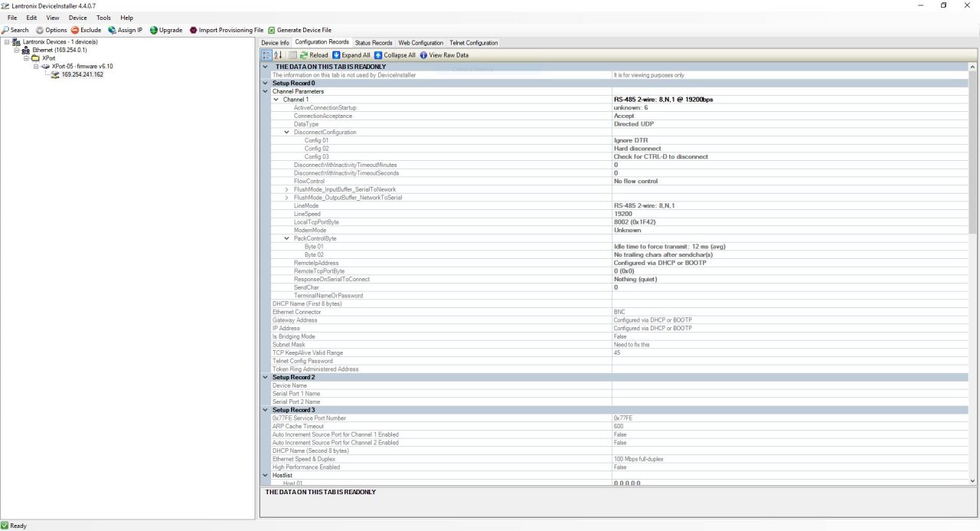Viewport: 980px width, 531px height.
Task: Expand FlushMode_OutputBuffer_NetworkToSerial
Action: tap(287, 198)
